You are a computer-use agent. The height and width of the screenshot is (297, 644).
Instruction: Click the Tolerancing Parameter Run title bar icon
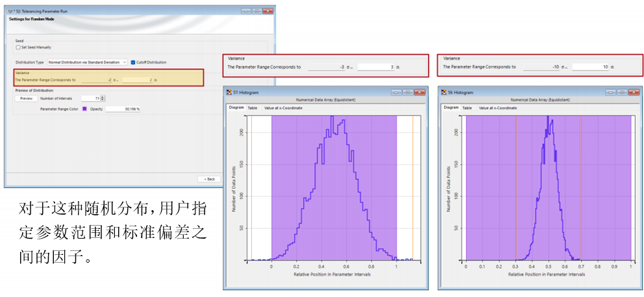10,11
